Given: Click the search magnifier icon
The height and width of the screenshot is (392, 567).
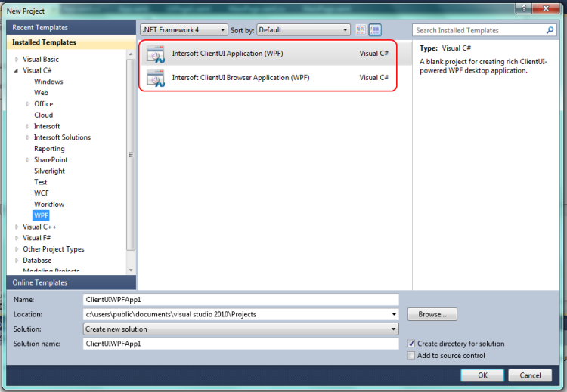Looking at the screenshot, I should (550, 30).
